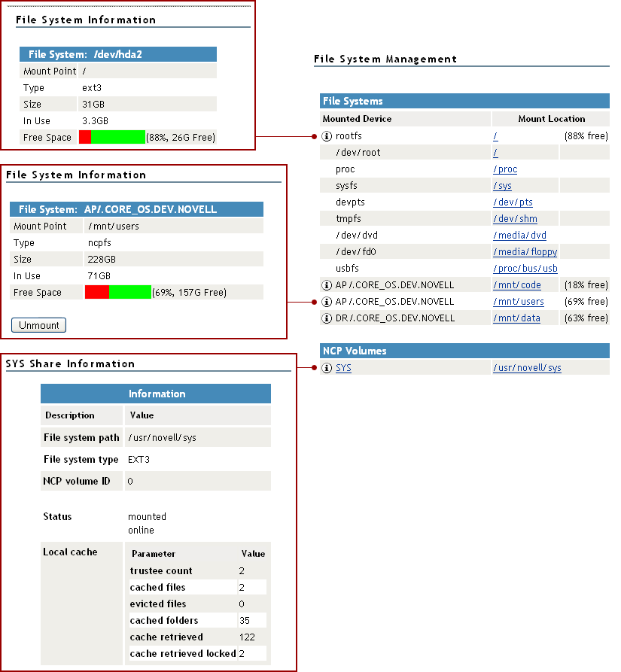
Task: Click the File System: /dev/hda2 header
Action: point(118,54)
